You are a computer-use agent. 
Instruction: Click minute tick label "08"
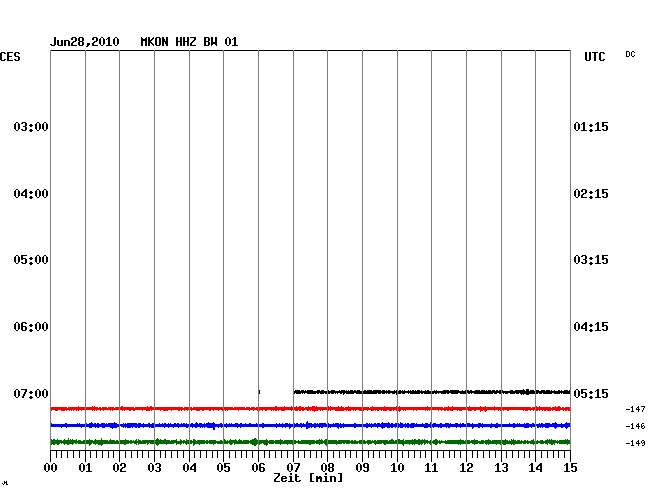(327, 468)
